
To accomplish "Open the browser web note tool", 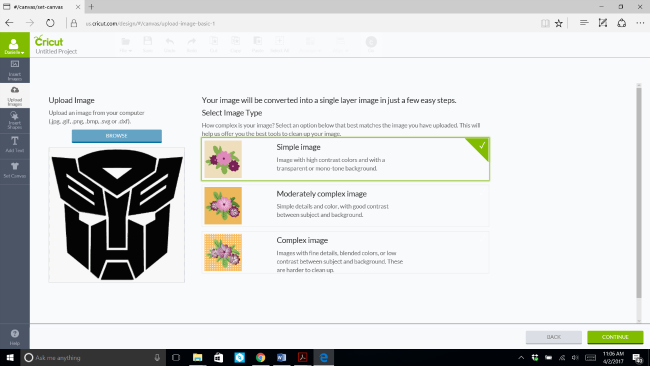I will [x=603, y=23].
